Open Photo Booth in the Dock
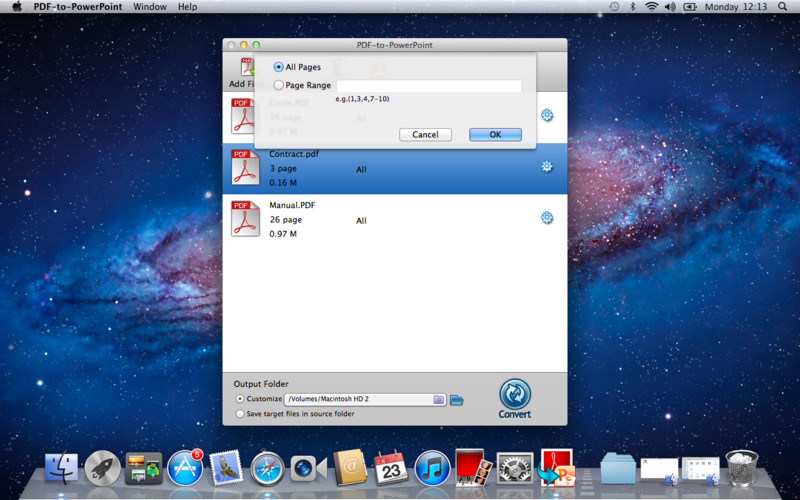The image size is (800, 500). tap(473, 467)
